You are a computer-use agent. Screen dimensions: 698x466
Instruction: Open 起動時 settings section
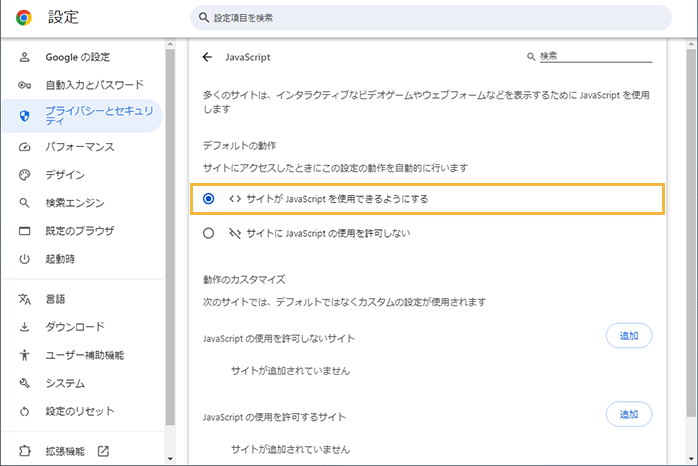83,259
